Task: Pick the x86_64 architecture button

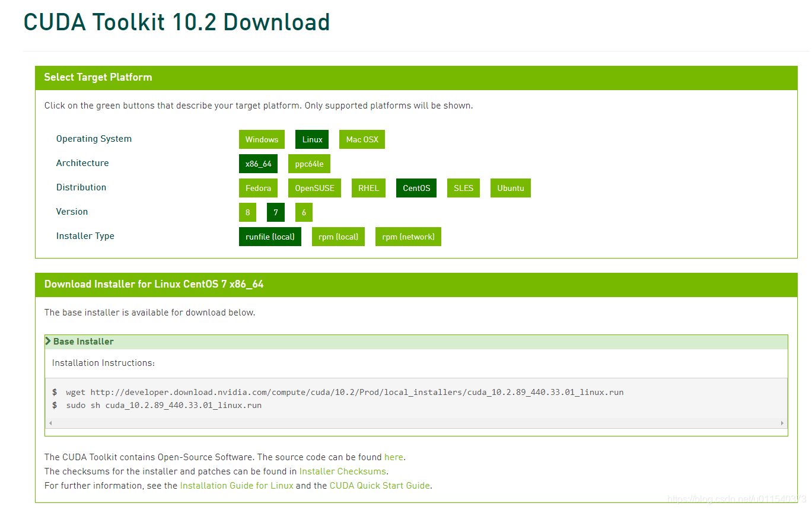Action: 258,164
